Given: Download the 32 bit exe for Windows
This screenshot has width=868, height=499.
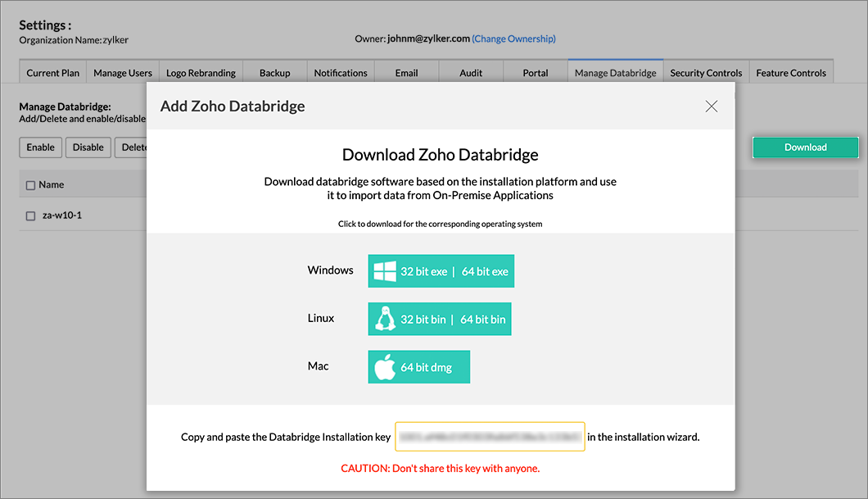Looking at the screenshot, I should [x=423, y=270].
